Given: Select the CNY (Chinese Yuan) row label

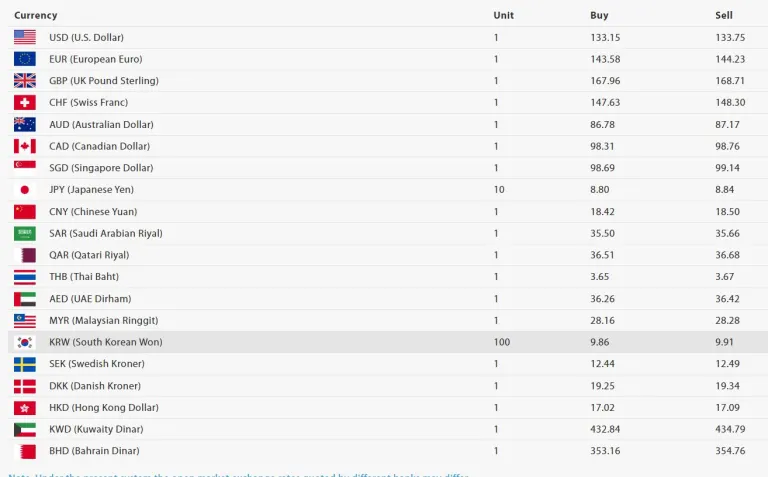Looking at the screenshot, I should [95, 212].
